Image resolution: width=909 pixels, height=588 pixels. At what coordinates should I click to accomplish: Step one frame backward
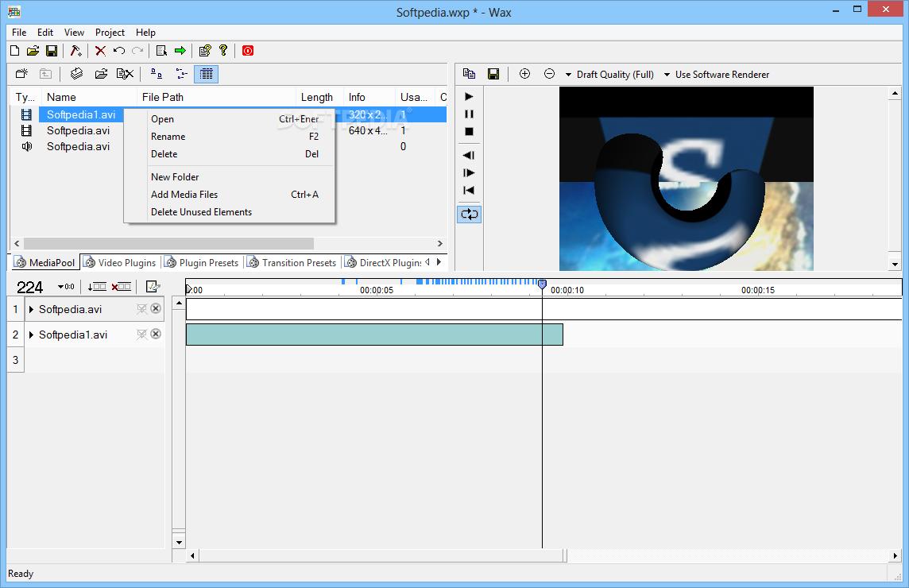coord(469,155)
